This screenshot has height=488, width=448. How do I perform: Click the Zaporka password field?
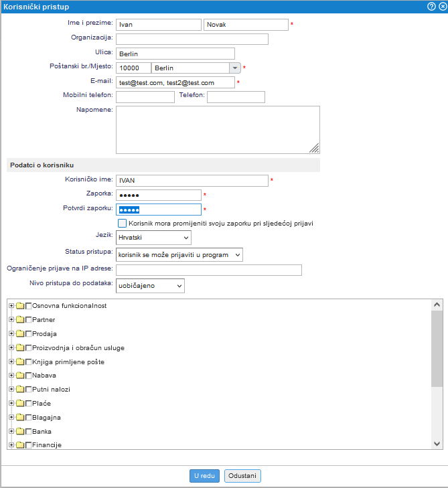point(159,195)
